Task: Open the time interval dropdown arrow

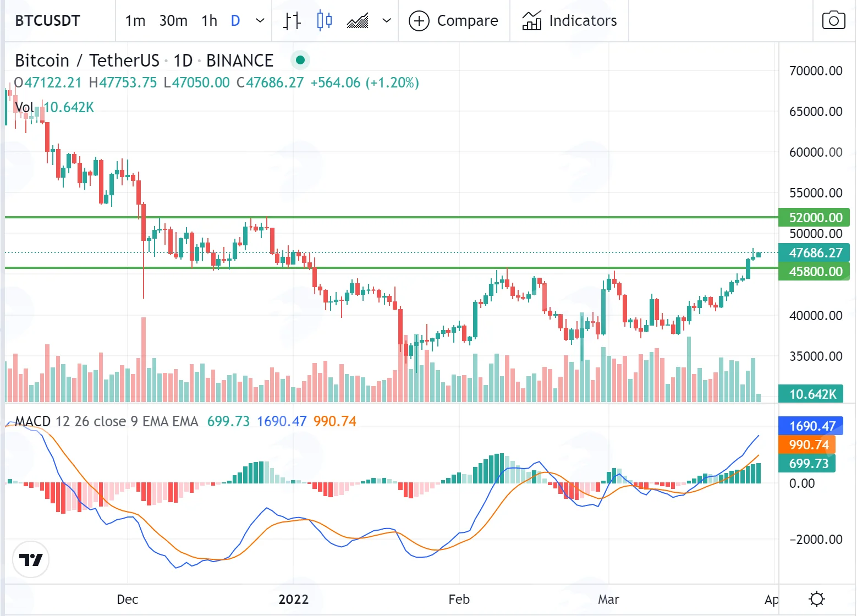Action: pyautogui.click(x=260, y=21)
